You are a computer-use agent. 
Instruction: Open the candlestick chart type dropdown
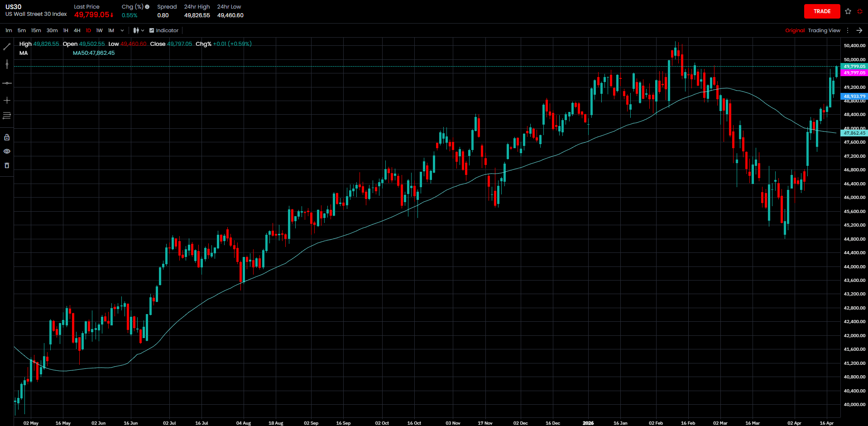tap(139, 30)
